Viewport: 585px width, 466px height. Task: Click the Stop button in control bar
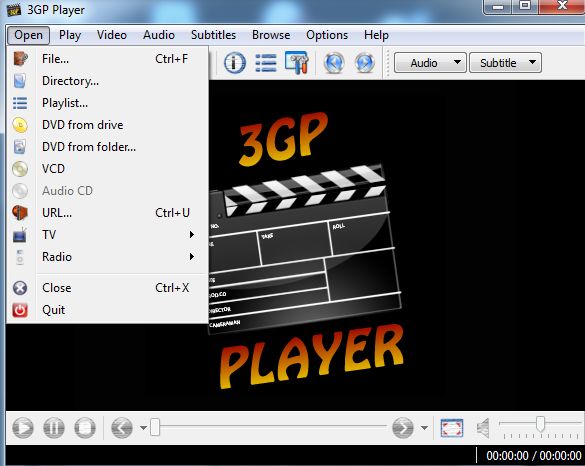click(85, 427)
